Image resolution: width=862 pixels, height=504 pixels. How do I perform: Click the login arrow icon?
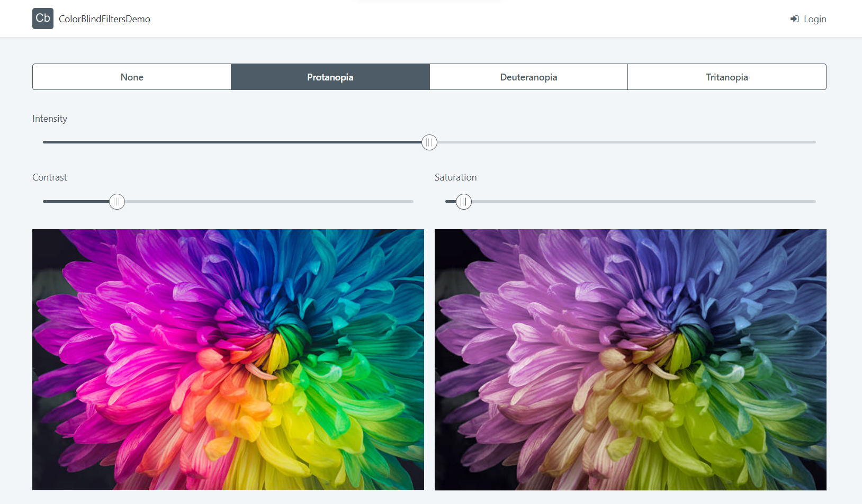[x=794, y=19]
